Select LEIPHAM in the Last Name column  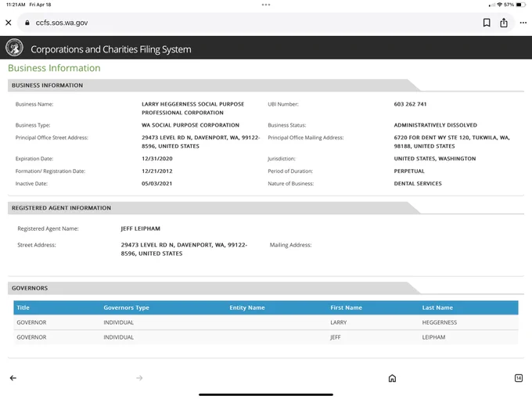click(x=433, y=337)
